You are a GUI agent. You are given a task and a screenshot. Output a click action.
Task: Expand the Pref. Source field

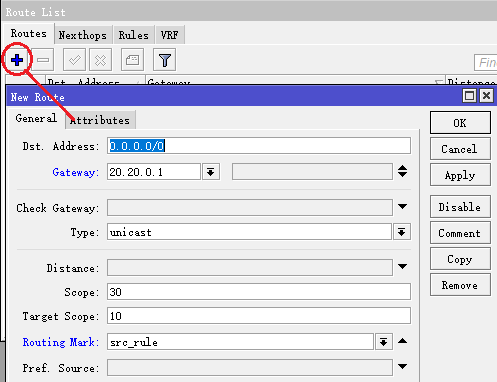pyautogui.click(x=403, y=367)
